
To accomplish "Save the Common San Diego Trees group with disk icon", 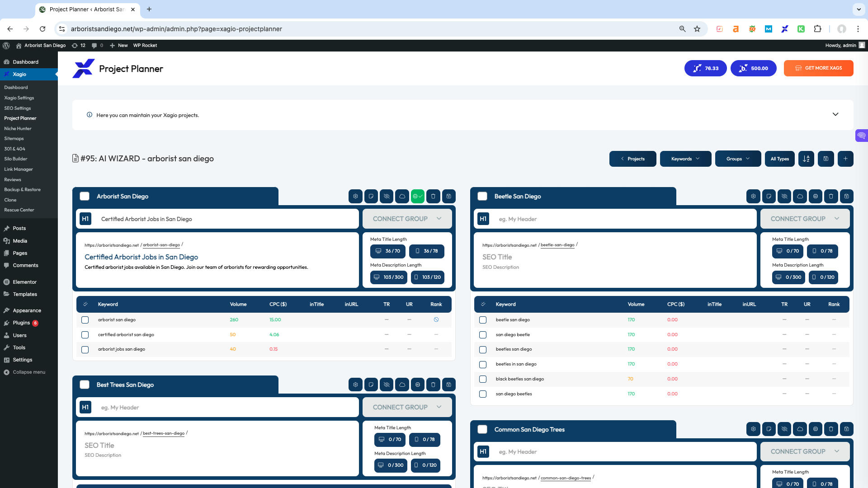I will 847,429.
